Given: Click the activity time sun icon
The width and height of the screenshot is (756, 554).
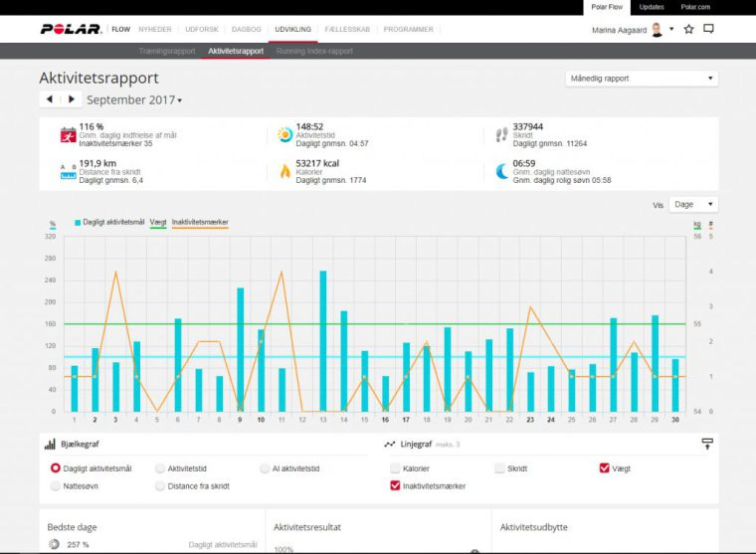Looking at the screenshot, I should 284,134.
